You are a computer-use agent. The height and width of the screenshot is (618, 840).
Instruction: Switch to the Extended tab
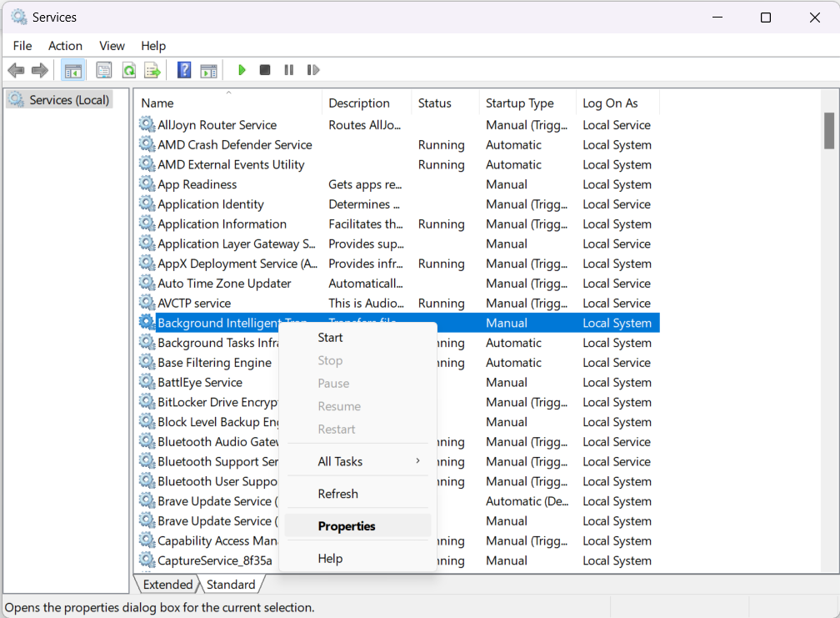tap(167, 585)
